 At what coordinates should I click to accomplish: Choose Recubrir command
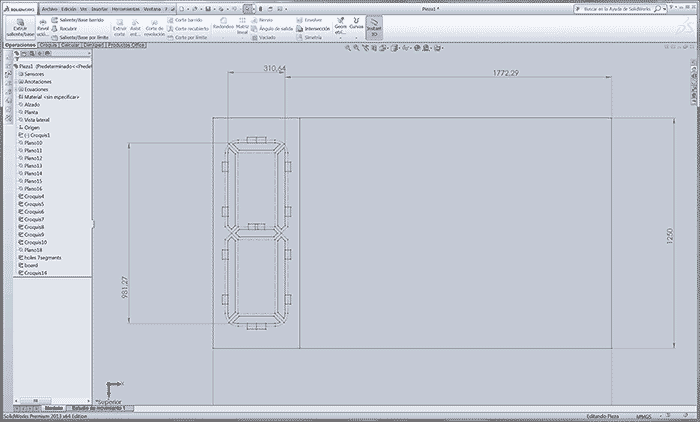click(x=64, y=29)
